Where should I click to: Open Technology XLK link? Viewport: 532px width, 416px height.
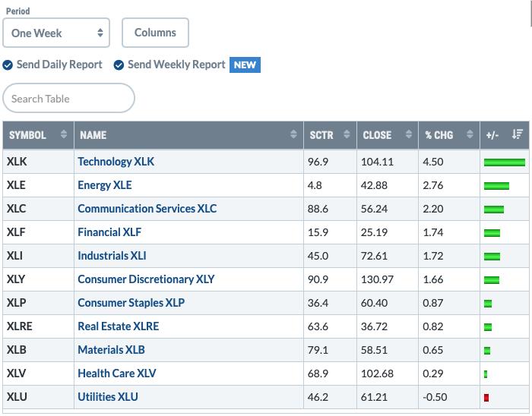(116, 162)
